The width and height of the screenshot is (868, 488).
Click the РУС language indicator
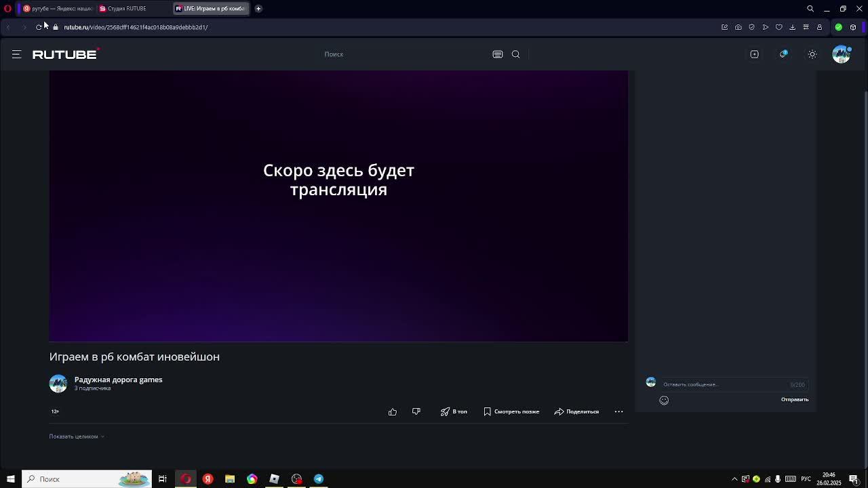pos(806,479)
